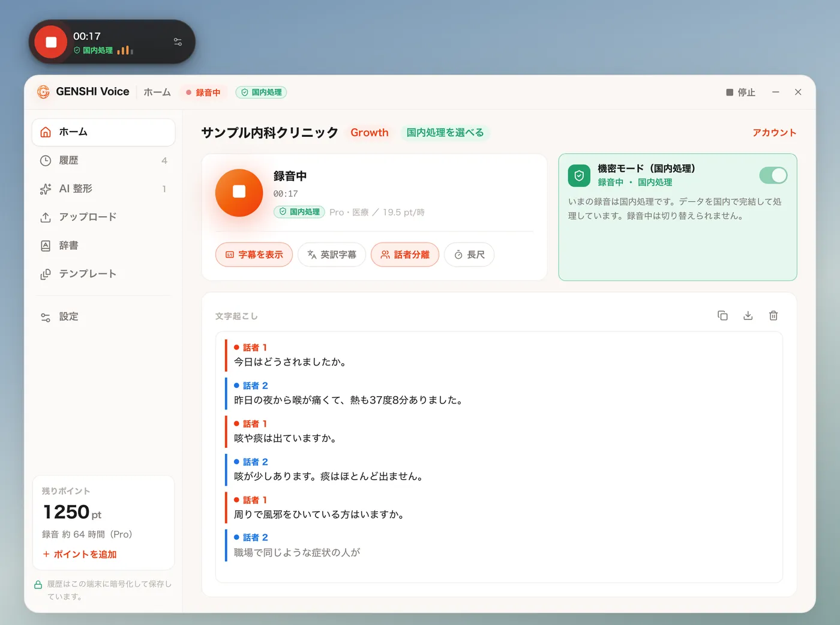Open the 辞書 dictionary page
This screenshot has width=840, height=625.
click(x=103, y=246)
